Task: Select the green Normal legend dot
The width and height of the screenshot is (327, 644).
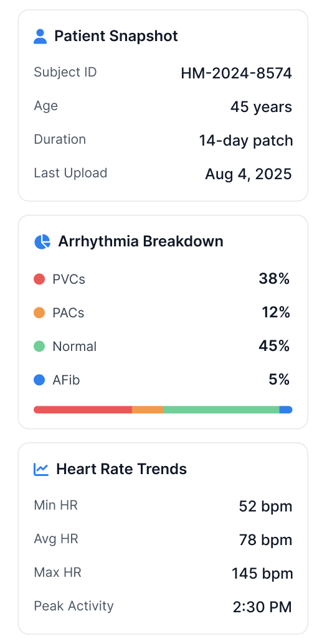Action: 39,347
